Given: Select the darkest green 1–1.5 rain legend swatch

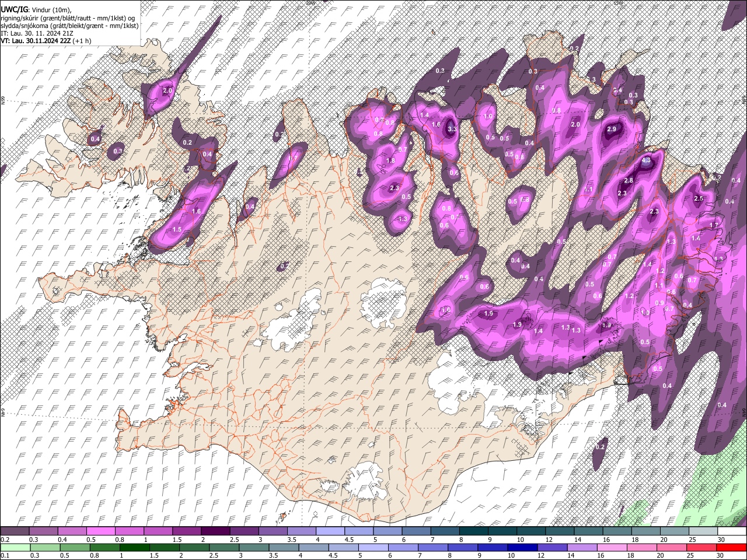Looking at the screenshot, I should [134, 547].
